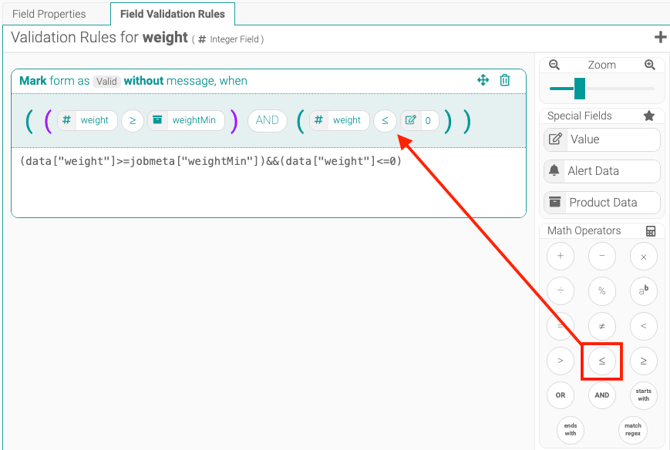Click the ≥ operator in the rule
Viewport: 670px width, 450px height.
pos(132,121)
